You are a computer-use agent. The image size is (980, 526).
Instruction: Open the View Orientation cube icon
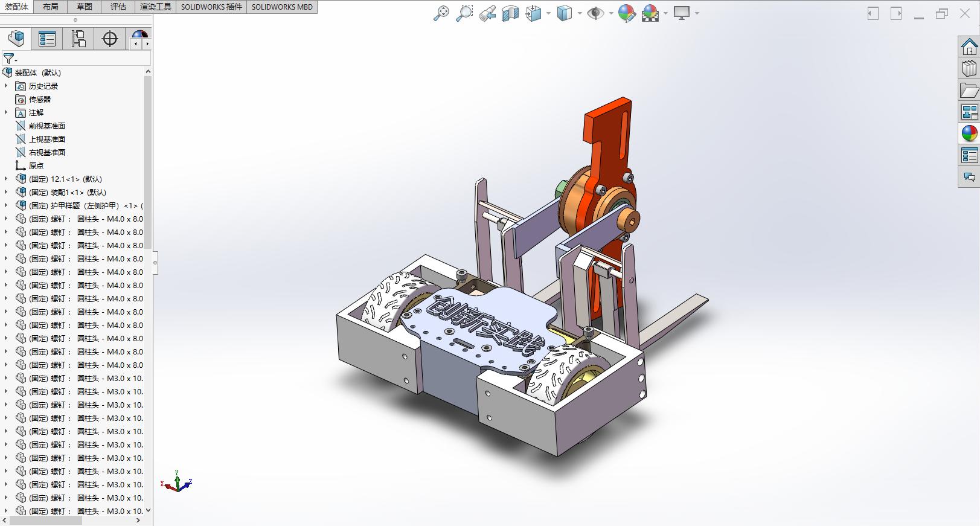533,13
